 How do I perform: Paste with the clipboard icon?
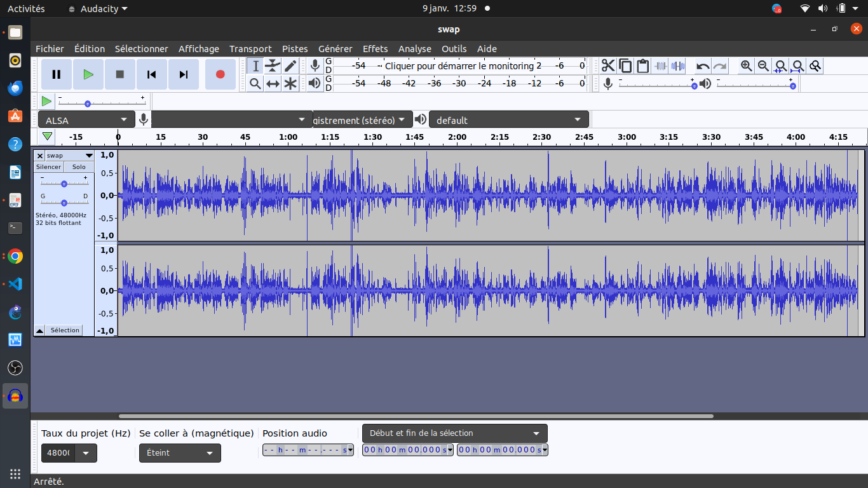point(642,66)
